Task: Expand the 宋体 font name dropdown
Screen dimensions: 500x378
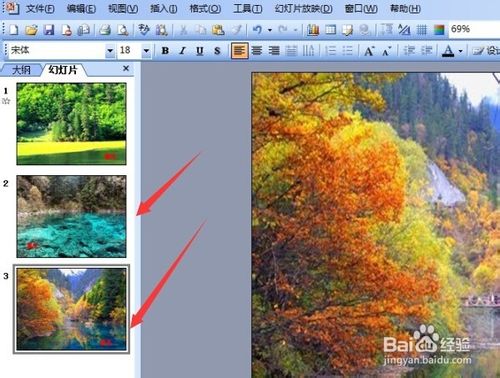Action: pyautogui.click(x=110, y=51)
